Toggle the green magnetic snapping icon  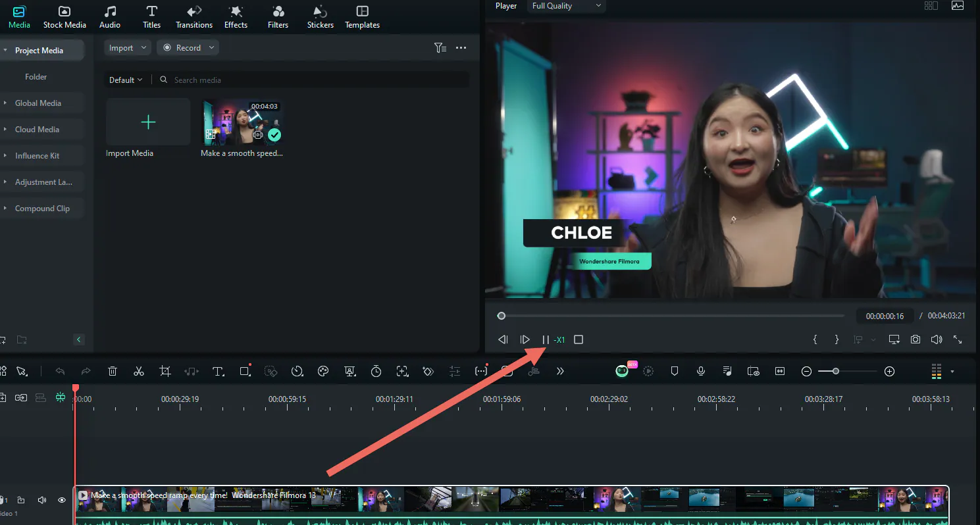pos(61,398)
